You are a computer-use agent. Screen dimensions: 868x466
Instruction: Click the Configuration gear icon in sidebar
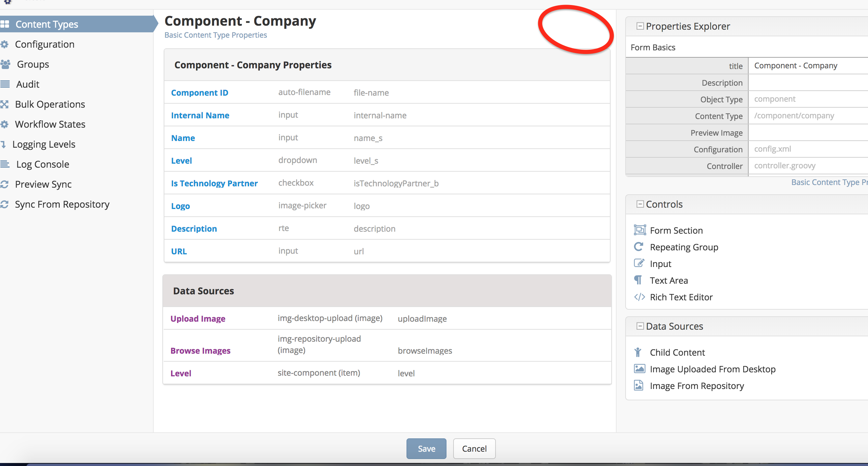(x=4, y=44)
